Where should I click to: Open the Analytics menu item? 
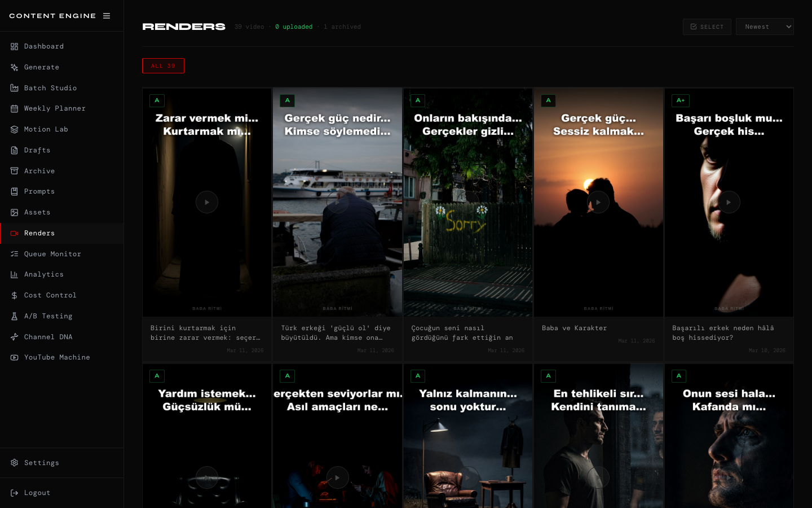point(44,274)
